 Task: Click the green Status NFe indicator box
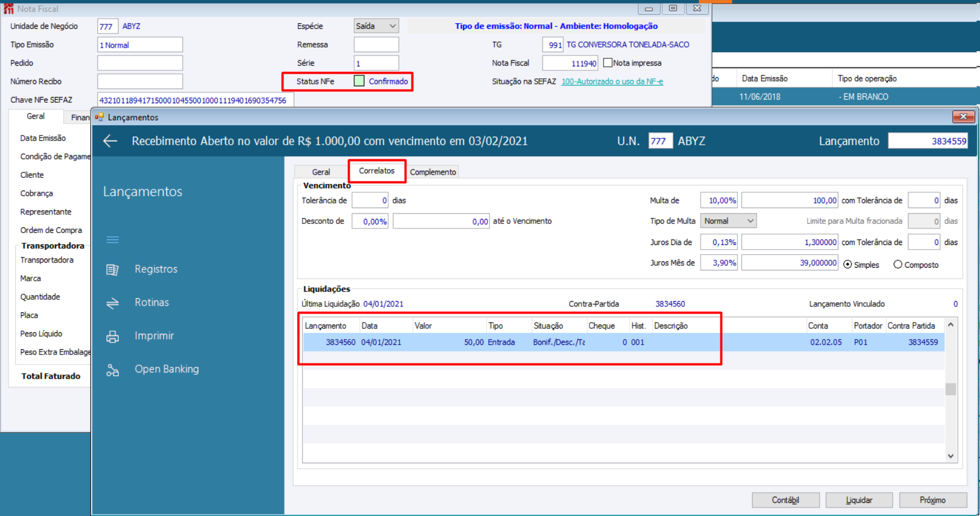pyautogui.click(x=359, y=81)
